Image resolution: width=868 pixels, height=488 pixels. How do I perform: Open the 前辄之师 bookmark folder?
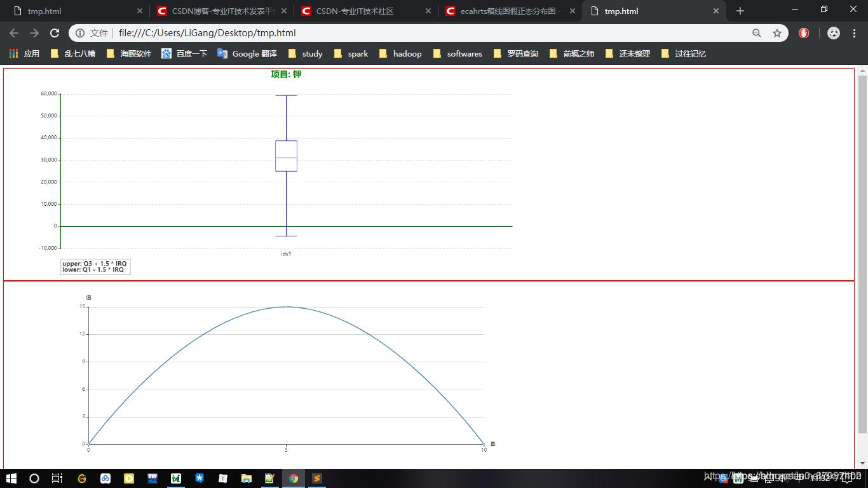(x=571, y=53)
